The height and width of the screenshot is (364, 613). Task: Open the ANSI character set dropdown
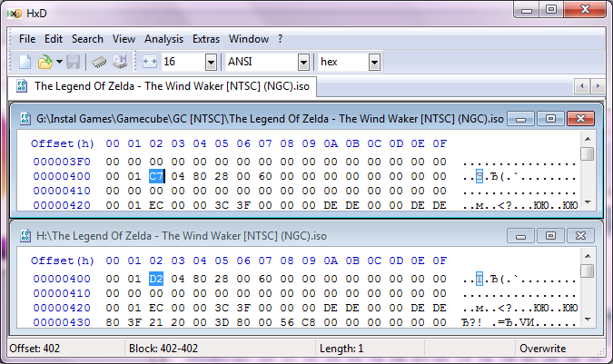[303, 62]
